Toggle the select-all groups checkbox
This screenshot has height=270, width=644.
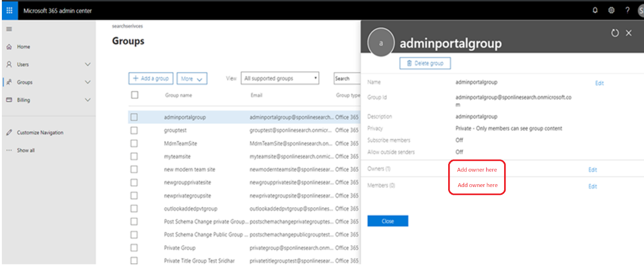coord(135,95)
